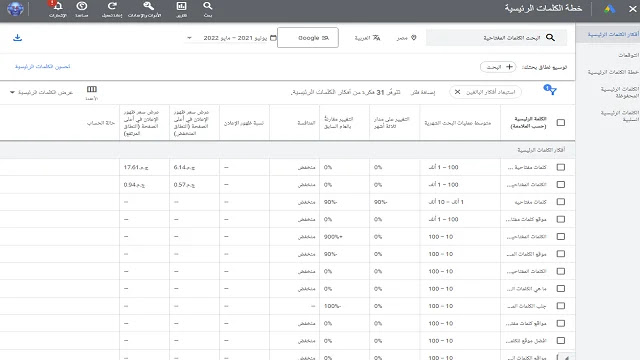Check the row with 1 ألف – 10 ألف searches
Viewport: 640px width, 360px height.
(x=561, y=202)
